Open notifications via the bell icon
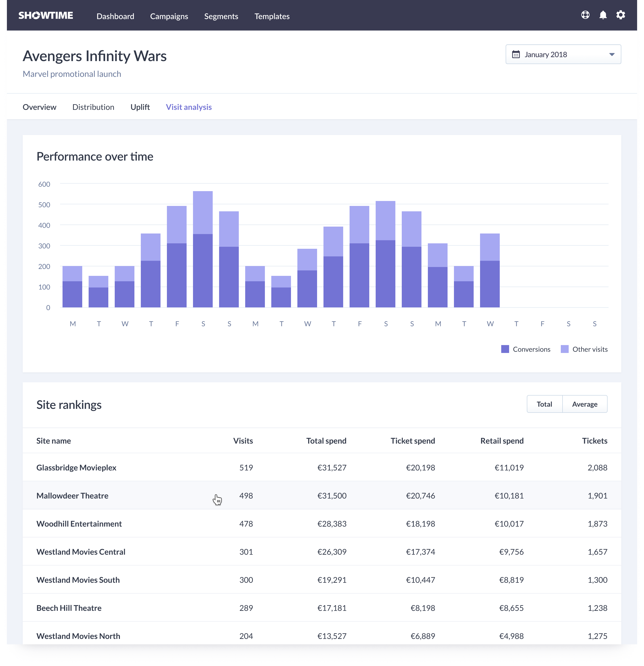 tap(603, 15)
